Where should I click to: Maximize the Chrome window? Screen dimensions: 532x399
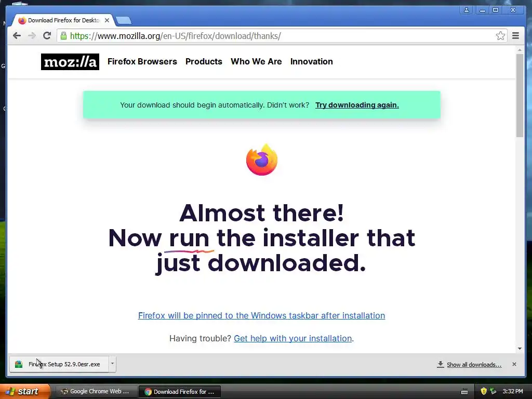point(495,10)
